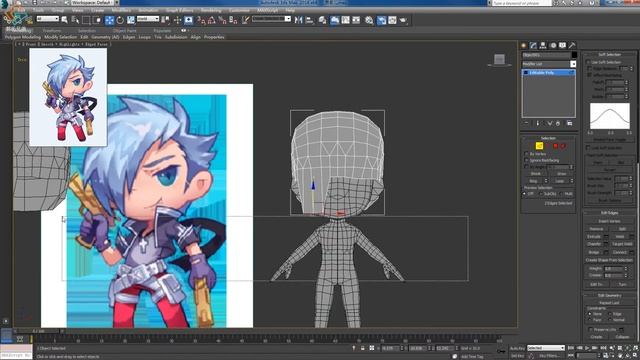Image resolution: width=640 pixels, height=360 pixels.
Task: Set Constraints to Edge radio
Action: (x=610, y=314)
